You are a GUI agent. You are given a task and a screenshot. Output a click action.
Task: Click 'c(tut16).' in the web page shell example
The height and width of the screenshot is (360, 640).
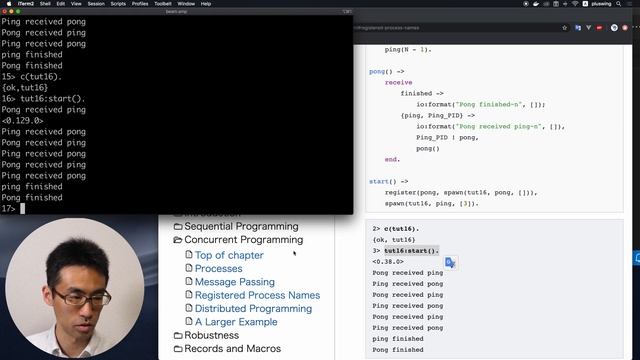[402, 229]
